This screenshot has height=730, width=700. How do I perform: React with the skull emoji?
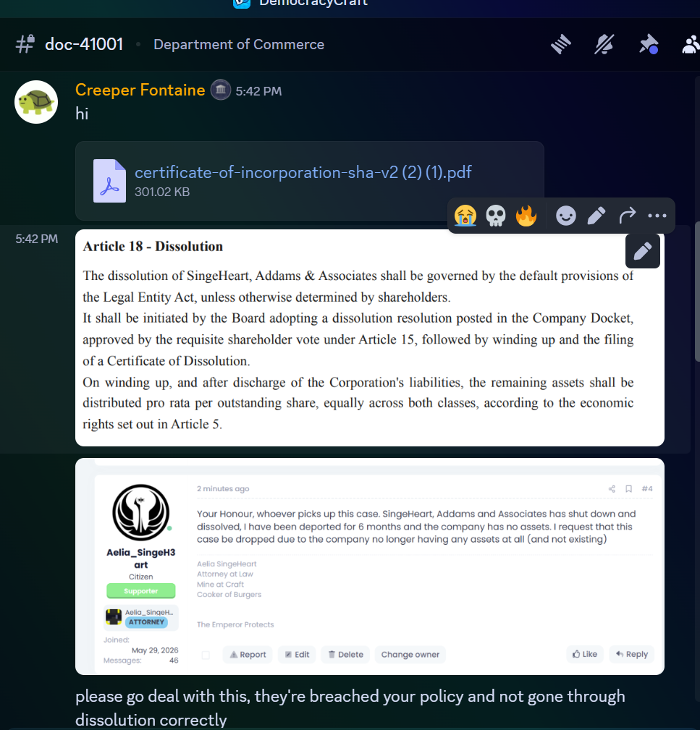click(496, 216)
